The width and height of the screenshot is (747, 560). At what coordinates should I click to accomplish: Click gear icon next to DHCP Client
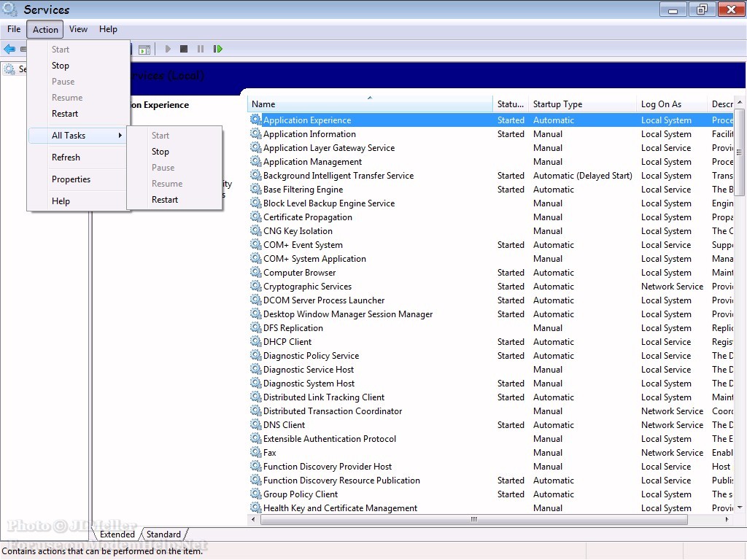point(256,341)
